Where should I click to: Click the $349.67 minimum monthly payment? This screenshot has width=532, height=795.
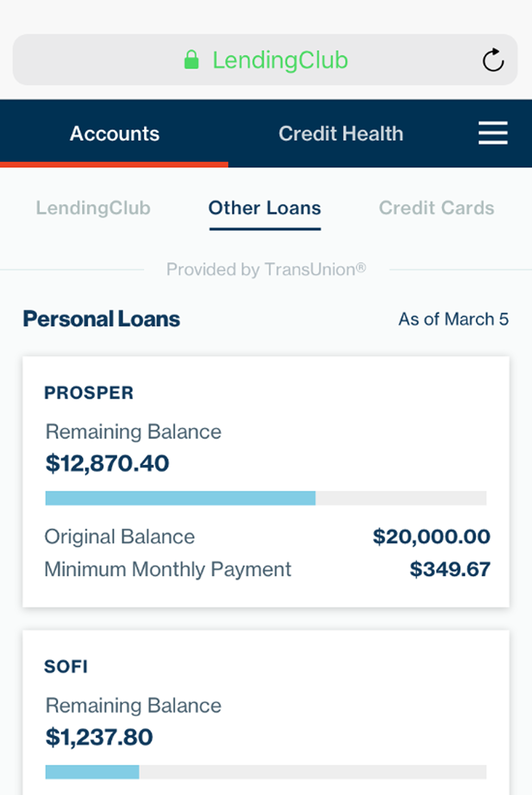pos(450,569)
